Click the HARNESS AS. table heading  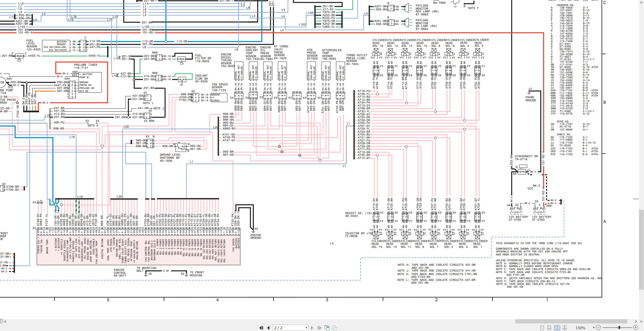pyautogui.click(x=566, y=5)
